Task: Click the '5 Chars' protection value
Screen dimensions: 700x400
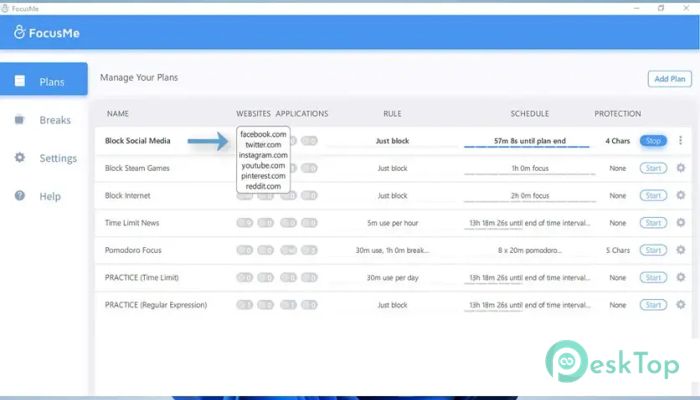Action: coord(617,250)
